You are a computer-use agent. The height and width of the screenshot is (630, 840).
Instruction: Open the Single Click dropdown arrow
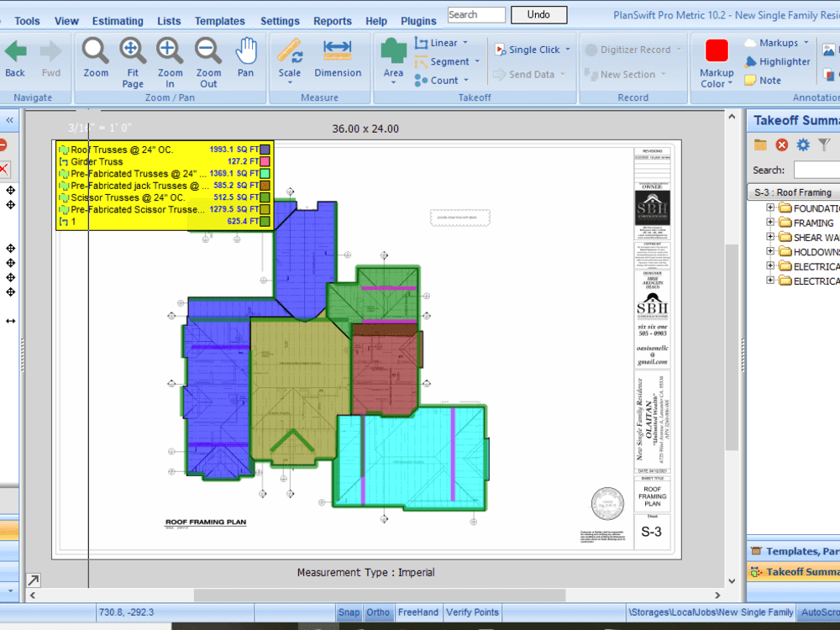pyautogui.click(x=568, y=50)
